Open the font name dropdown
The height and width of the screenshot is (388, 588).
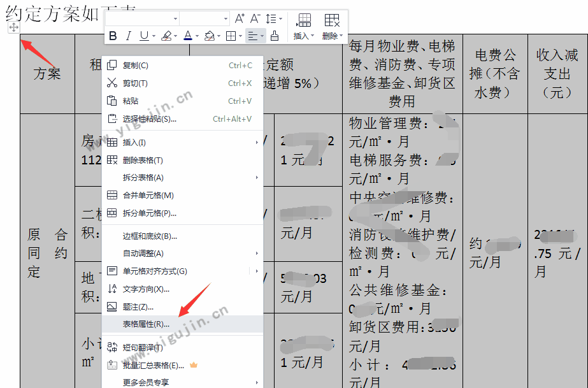[142, 18]
